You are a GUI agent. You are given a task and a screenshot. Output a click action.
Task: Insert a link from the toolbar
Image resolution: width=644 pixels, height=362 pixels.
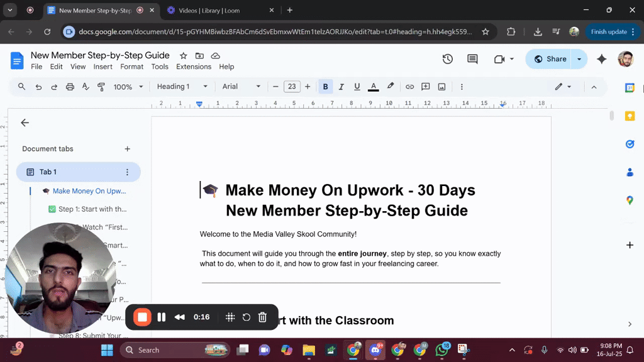point(409,87)
